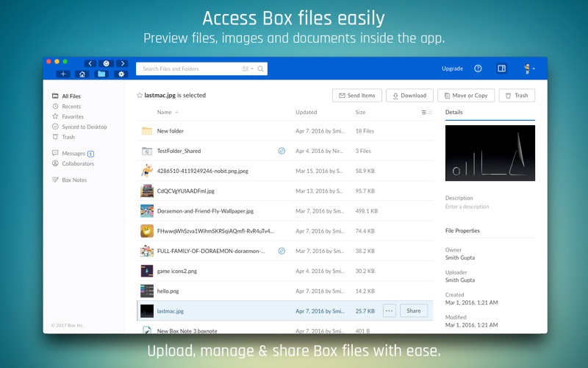Viewport: 588px width, 368px height.
Task: Click the TestFolder_Shared folder icon
Action: click(147, 151)
